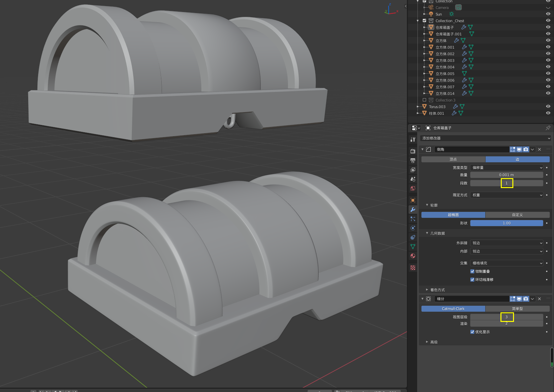Open the Object Constraints properties tab

pyautogui.click(x=413, y=237)
